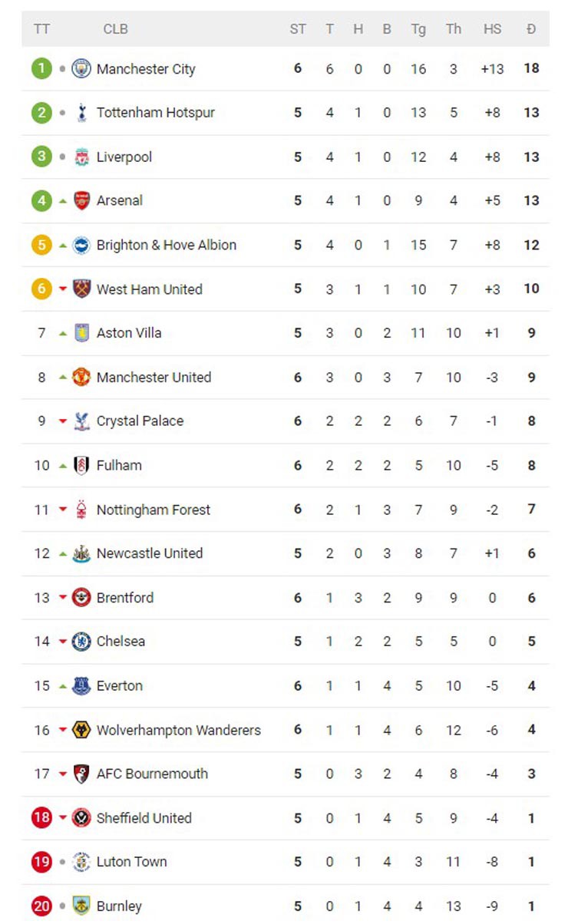Click the Manchester City club crest

[81, 69]
